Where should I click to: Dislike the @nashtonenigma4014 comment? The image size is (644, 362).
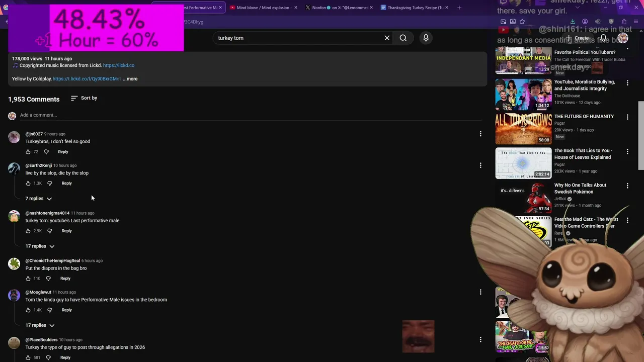click(49, 231)
